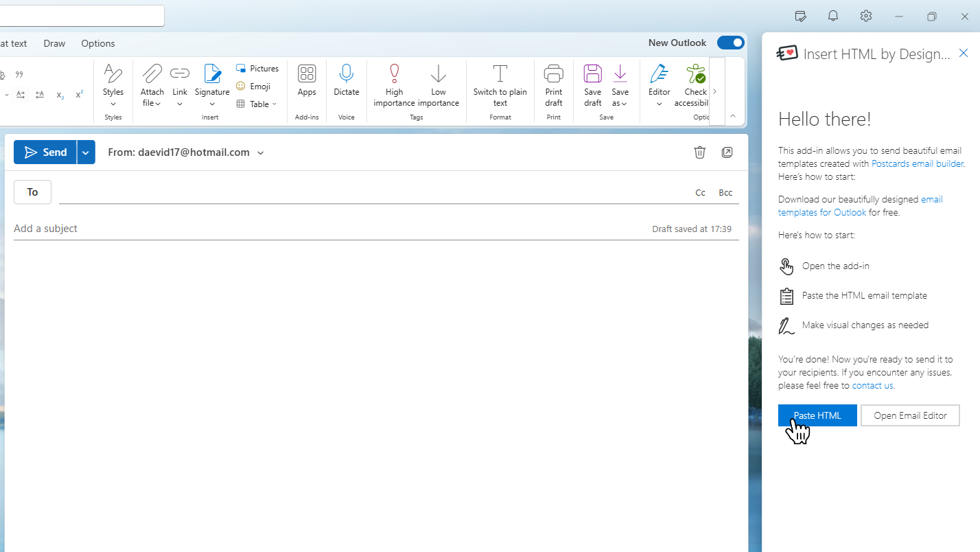Click the Print draft icon
Screen dimensions: 980x552
pyautogui.click(x=553, y=74)
